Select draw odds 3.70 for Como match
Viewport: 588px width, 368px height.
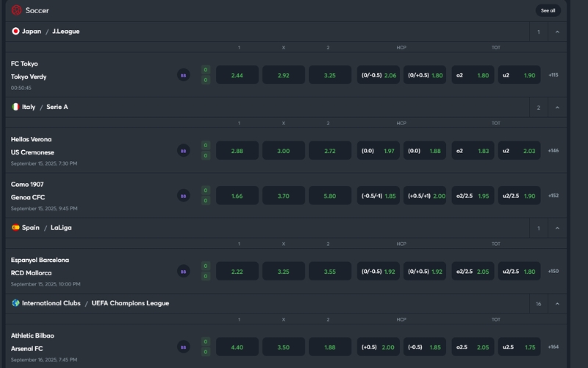click(284, 196)
